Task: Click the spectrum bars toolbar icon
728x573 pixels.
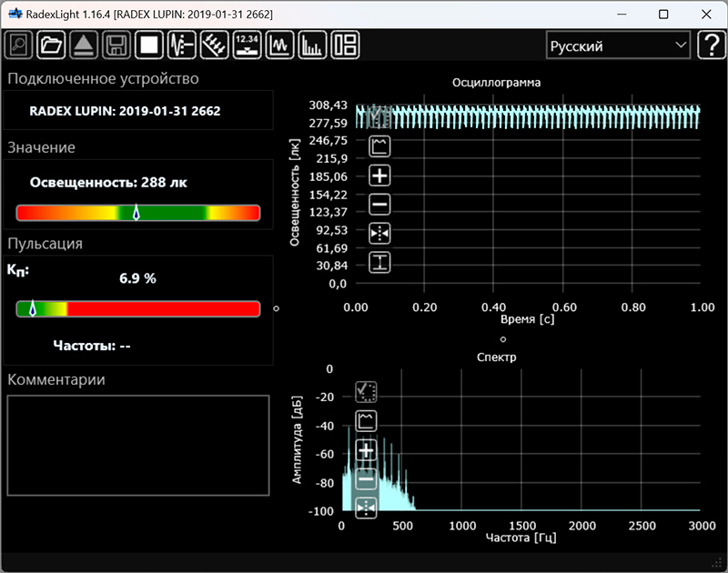Action: pyautogui.click(x=312, y=45)
